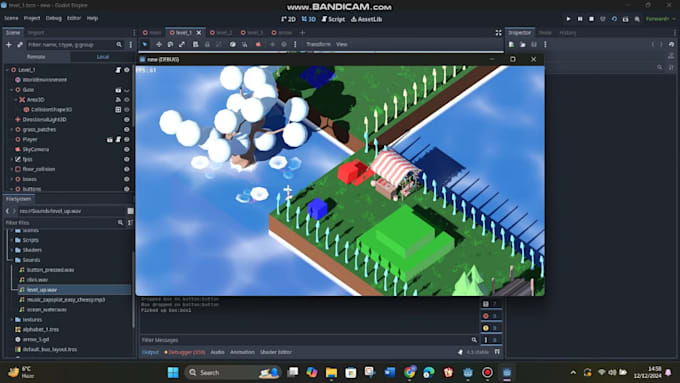This screenshot has width=680, height=383.
Task: Collapse the Gate node tree
Action: click(x=12, y=90)
